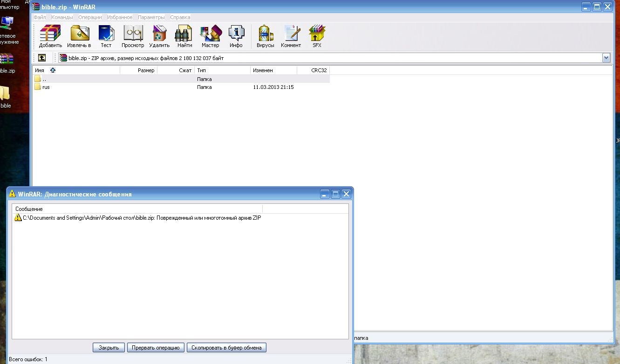Open the Просмотр (View) tool
The height and width of the screenshot is (364, 620).
[x=133, y=36]
